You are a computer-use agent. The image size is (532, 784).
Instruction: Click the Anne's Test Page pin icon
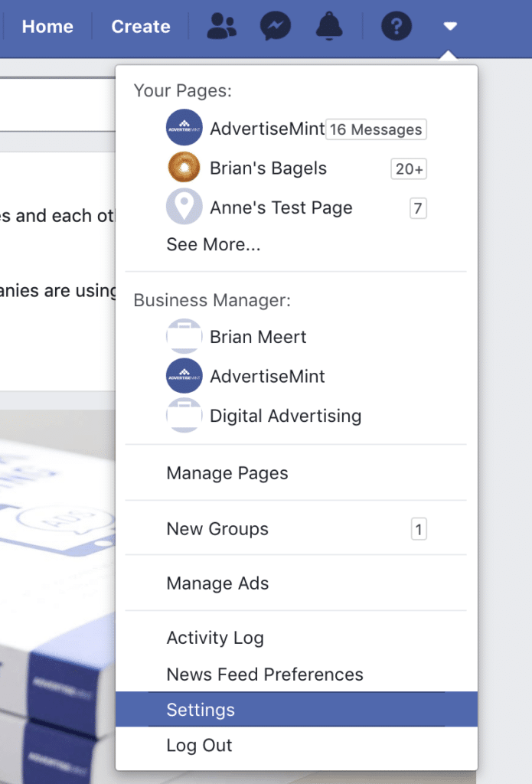coord(184,206)
